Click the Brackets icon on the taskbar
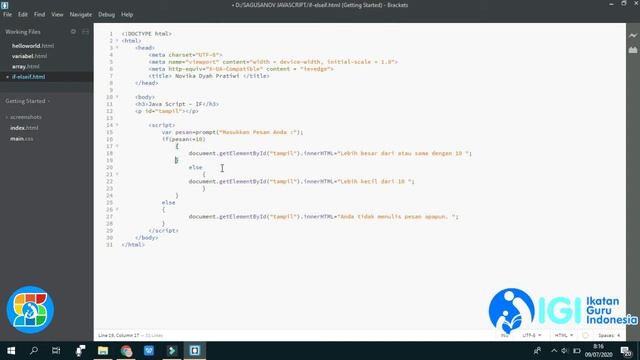 195,351
